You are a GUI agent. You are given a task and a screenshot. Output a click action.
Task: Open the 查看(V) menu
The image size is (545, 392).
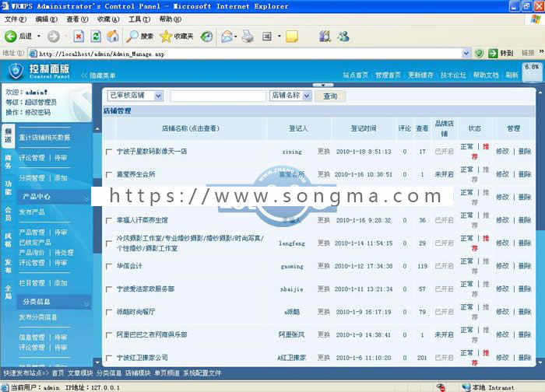coord(77,19)
